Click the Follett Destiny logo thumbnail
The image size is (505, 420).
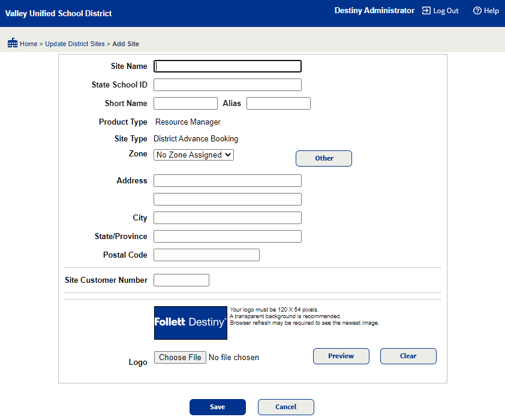point(191,323)
